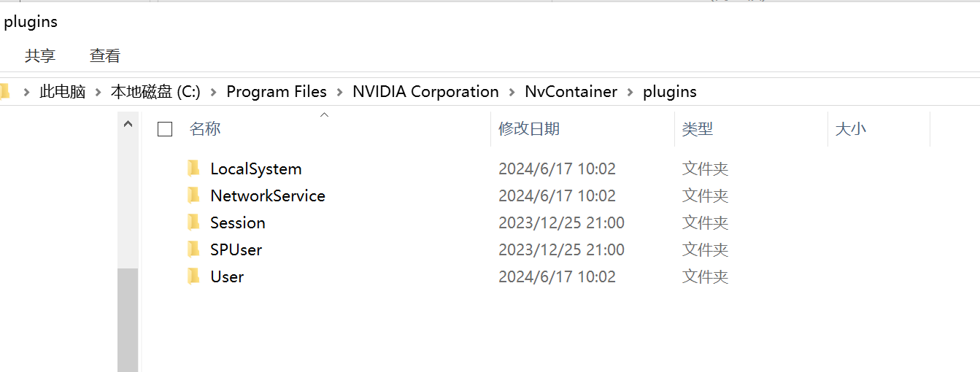Navigate to 本地磁盘 (C:) in breadcrumb
This screenshot has width=980, height=372.
[x=155, y=92]
